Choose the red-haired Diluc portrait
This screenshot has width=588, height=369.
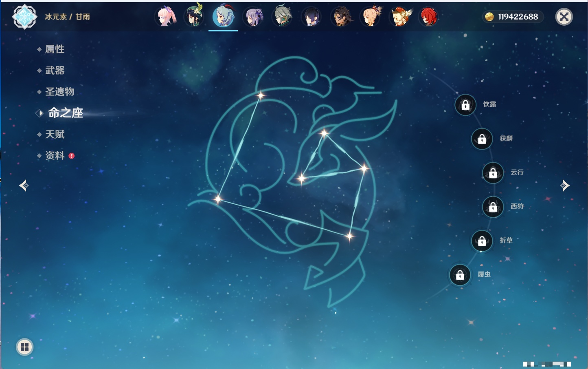(x=428, y=17)
